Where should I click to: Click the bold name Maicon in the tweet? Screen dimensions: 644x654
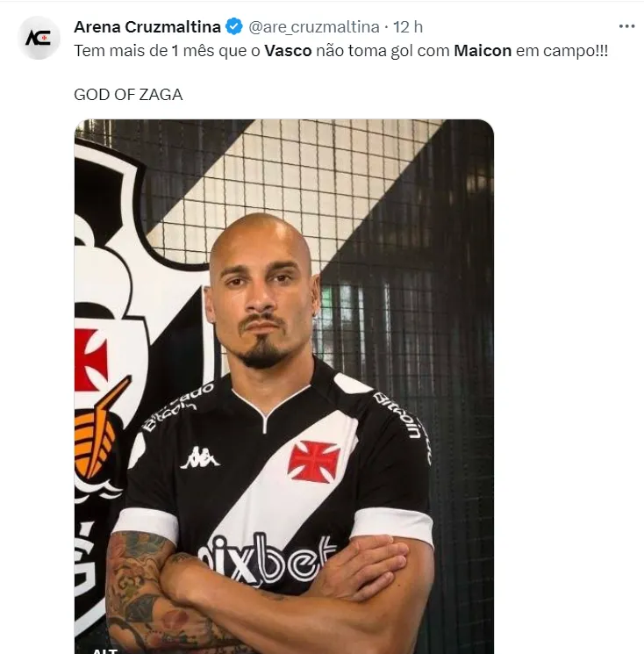click(x=483, y=51)
